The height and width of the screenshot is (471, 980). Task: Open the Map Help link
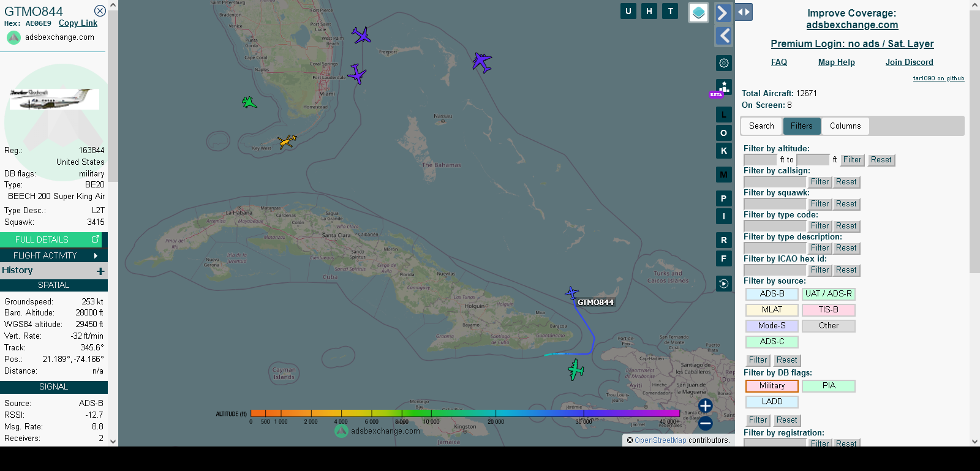837,62
